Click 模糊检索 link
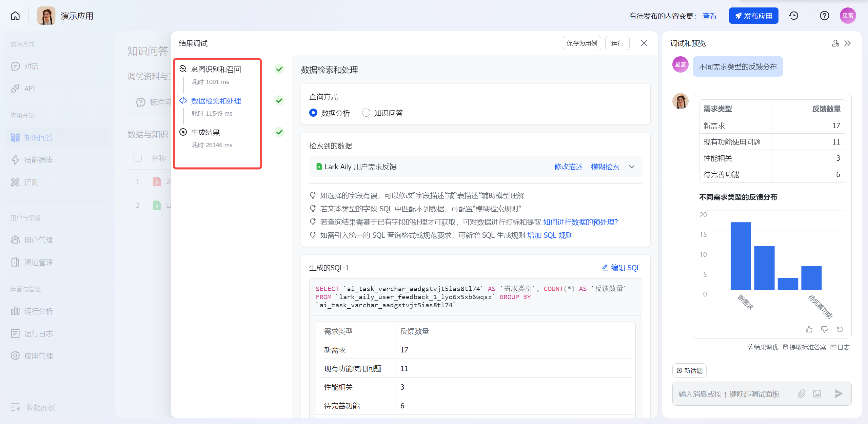868x424 pixels. pyautogui.click(x=605, y=167)
